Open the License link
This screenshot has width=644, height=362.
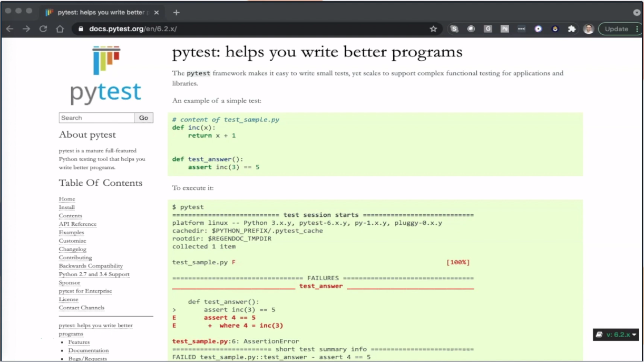click(69, 300)
